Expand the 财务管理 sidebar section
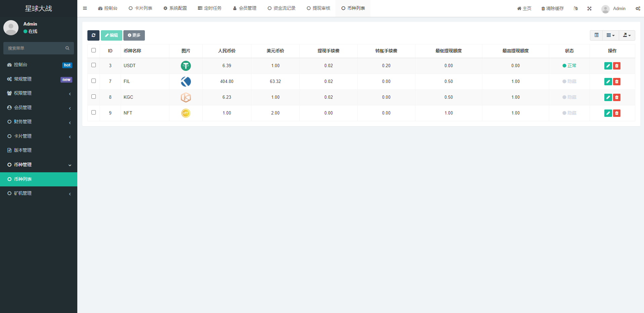The height and width of the screenshot is (313, 644). click(x=23, y=122)
